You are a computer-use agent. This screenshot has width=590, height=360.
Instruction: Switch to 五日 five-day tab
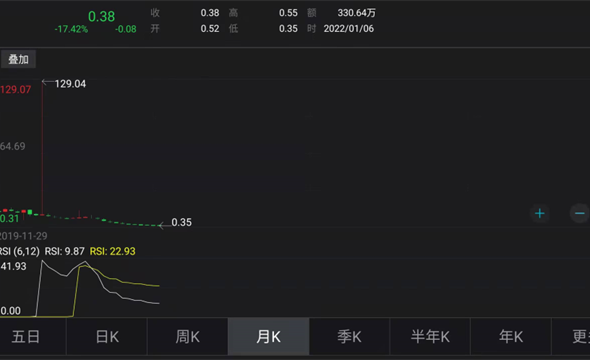(26, 337)
